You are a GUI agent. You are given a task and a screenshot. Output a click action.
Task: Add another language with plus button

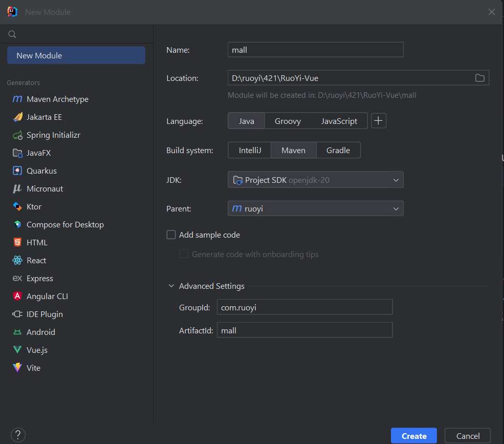click(378, 121)
